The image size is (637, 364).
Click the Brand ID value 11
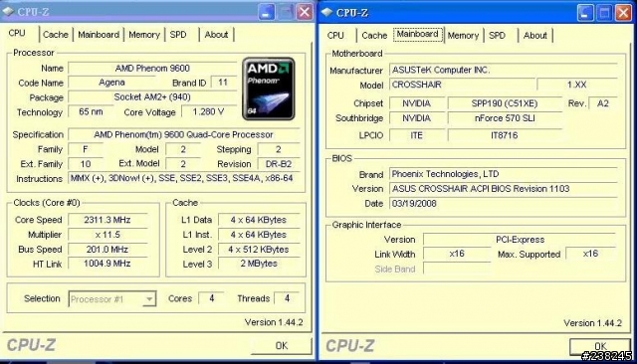[x=223, y=83]
